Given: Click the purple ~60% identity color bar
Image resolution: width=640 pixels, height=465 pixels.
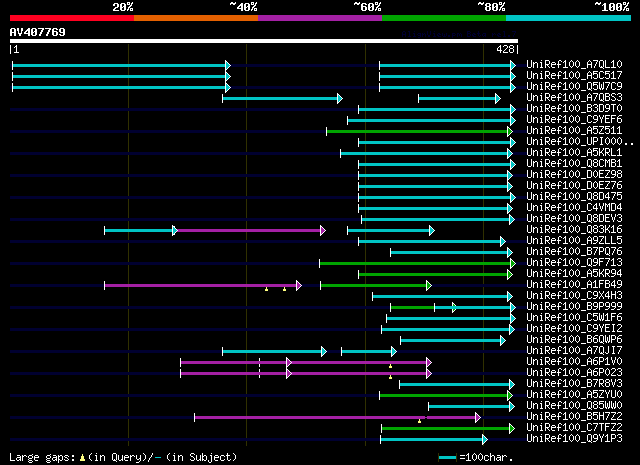Looking at the screenshot, I should tap(320, 18).
